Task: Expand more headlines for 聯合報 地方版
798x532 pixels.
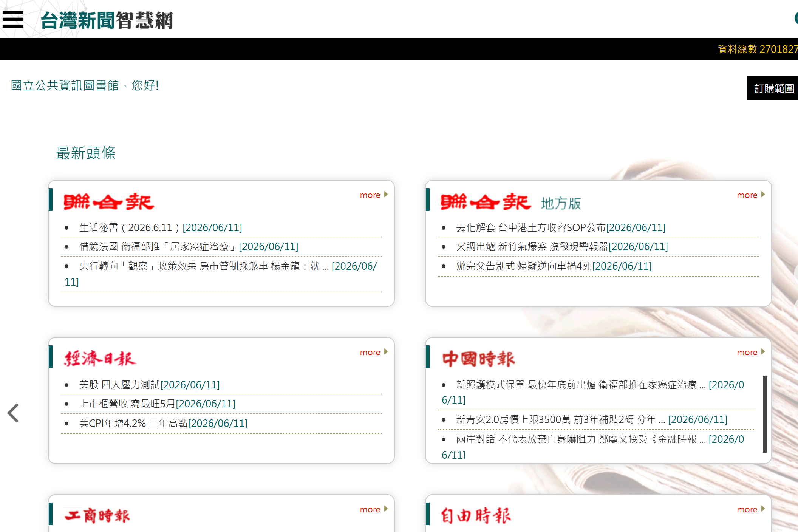Action: (751, 195)
